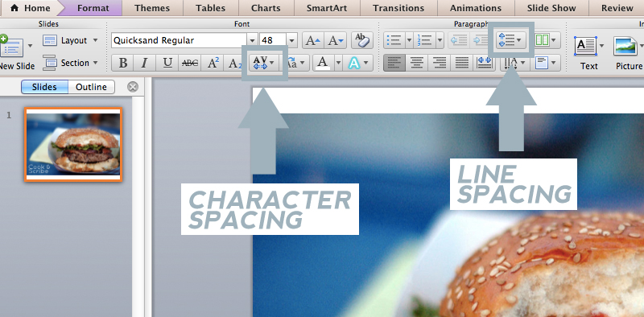This screenshot has height=317, width=644.
Task: Open the Animations tab
Action: point(476,8)
